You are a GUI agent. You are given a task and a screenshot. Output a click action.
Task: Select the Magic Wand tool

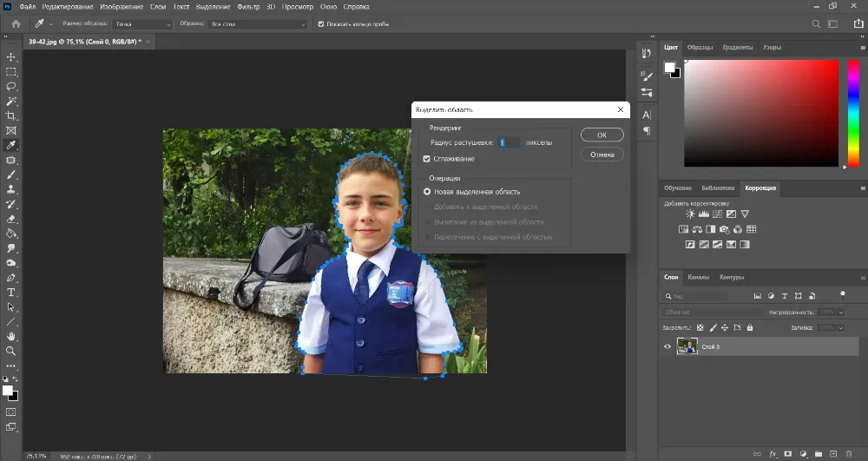[x=11, y=101]
